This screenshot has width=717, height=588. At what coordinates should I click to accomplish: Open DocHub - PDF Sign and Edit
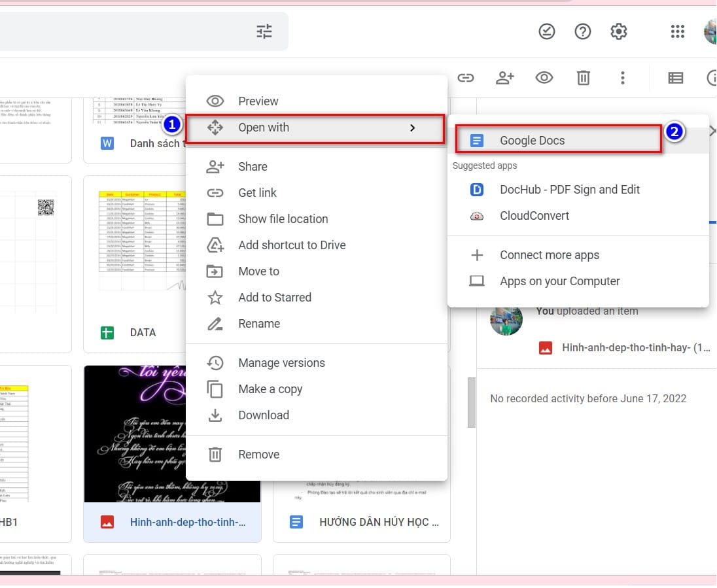569,189
